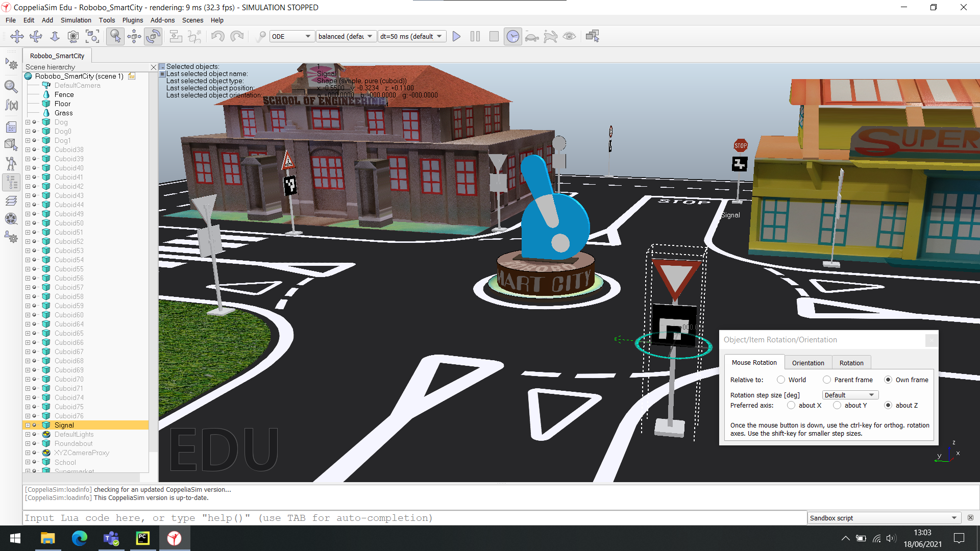
Task: Choose Parent frame radio option
Action: click(827, 380)
